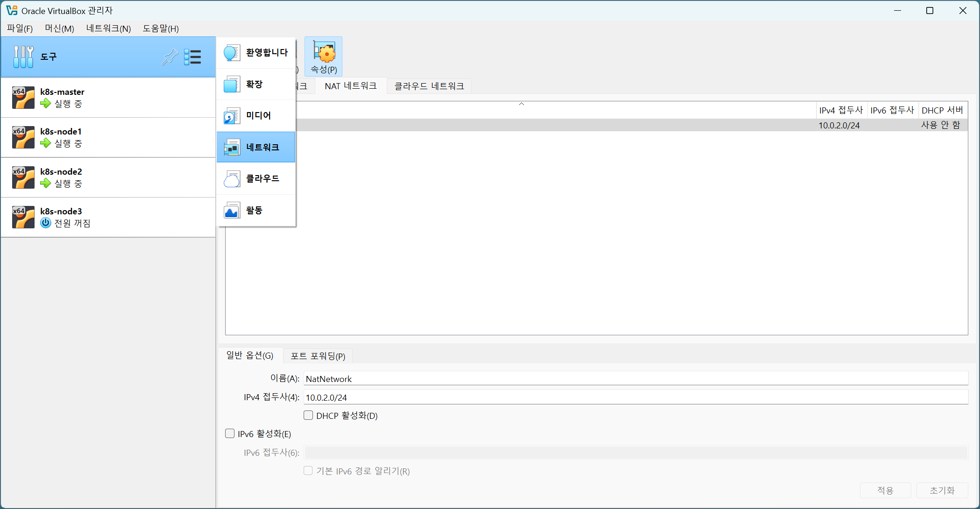Open the 머신(M) menu

pyautogui.click(x=59, y=28)
